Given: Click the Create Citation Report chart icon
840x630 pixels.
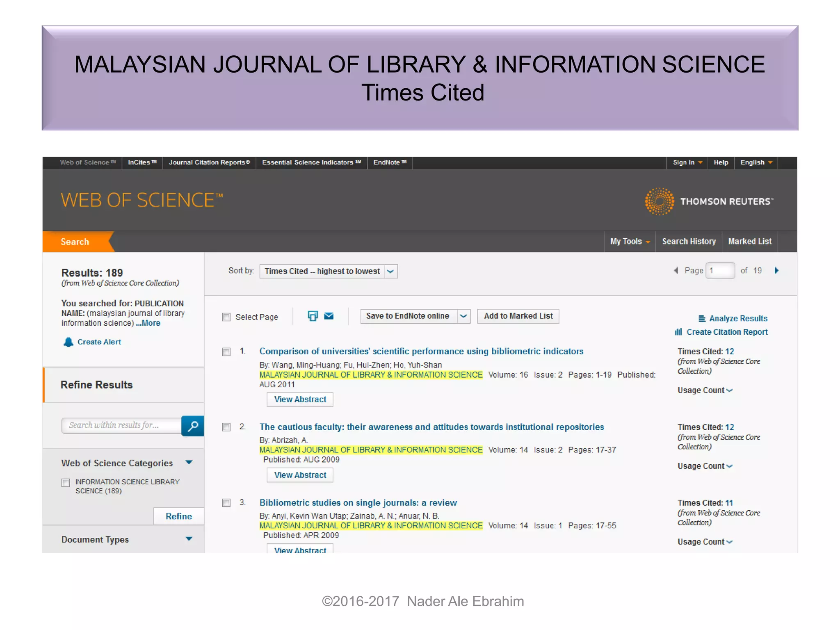Looking at the screenshot, I should click(x=678, y=332).
